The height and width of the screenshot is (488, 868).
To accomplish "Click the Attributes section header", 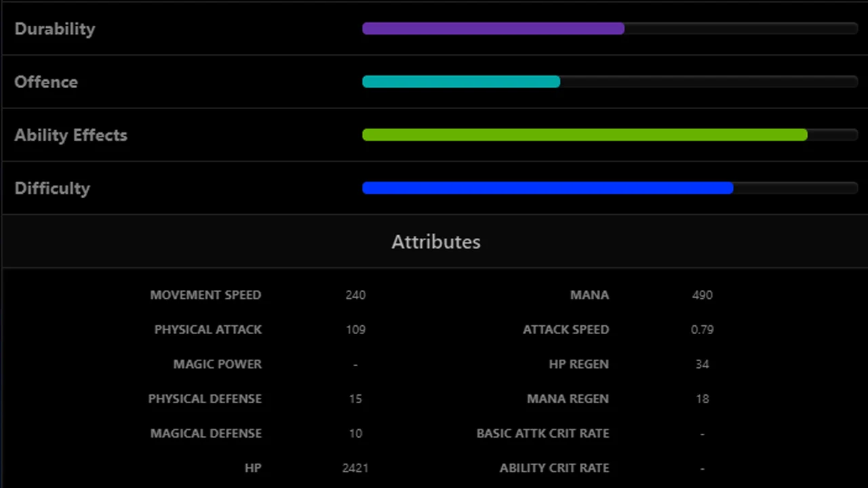I will pos(436,242).
